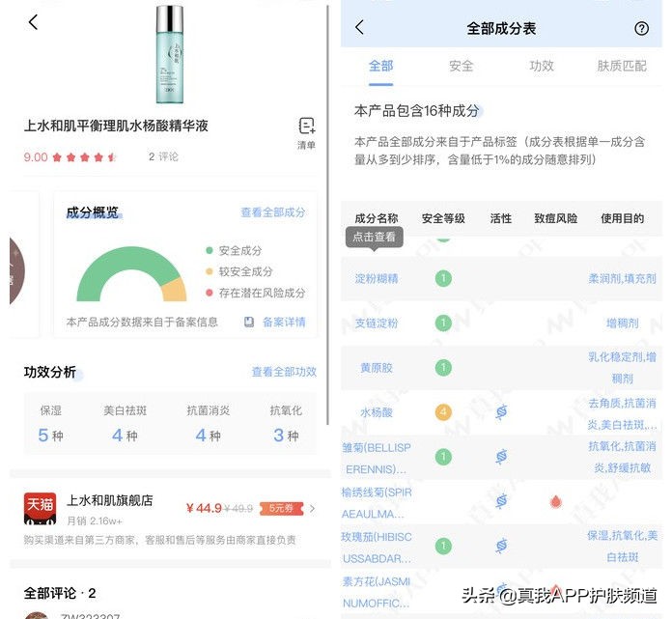Click the 安全成分 green legend dot
The width and height of the screenshot is (672, 619).
pos(210,250)
